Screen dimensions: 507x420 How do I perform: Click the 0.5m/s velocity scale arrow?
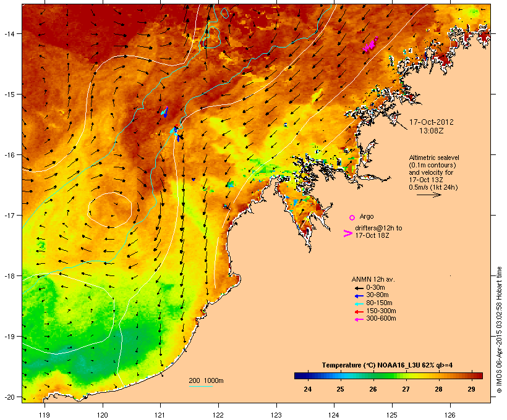coord(428,195)
